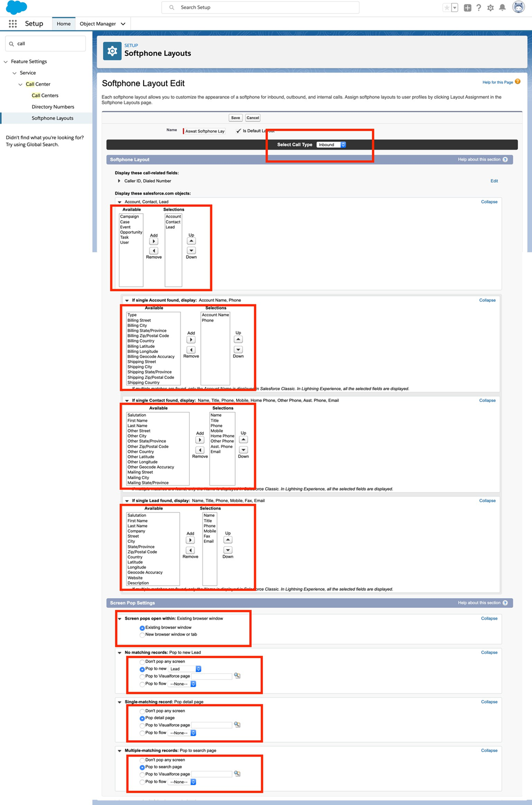Screen dimensions: 532x805
Task: Collapse Screen pops open within section triangle
Action: [119, 618]
